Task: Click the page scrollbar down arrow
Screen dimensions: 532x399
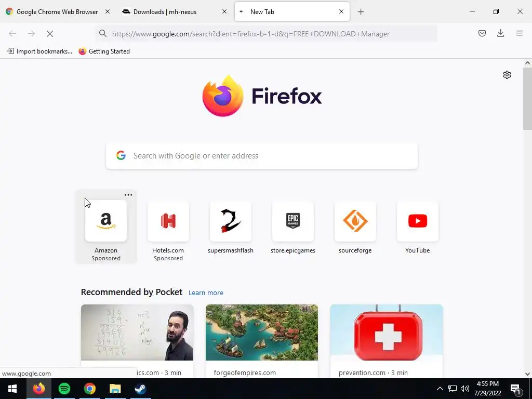Action: [527, 374]
